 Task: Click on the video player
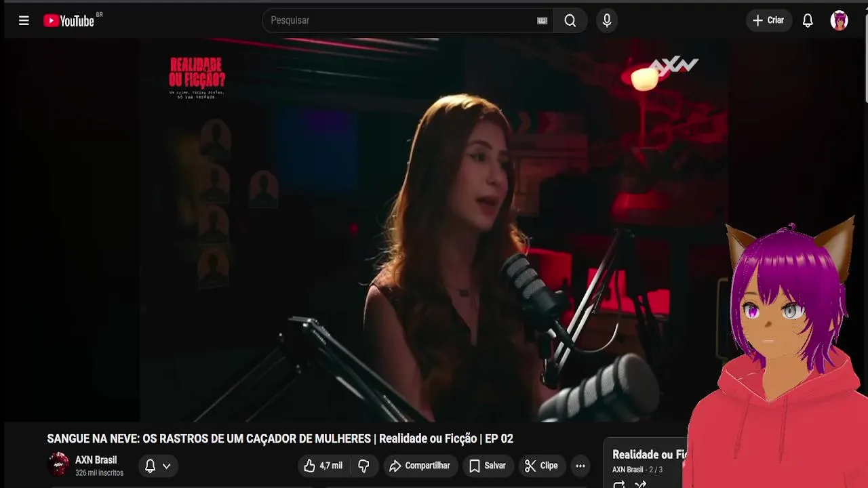(x=434, y=230)
